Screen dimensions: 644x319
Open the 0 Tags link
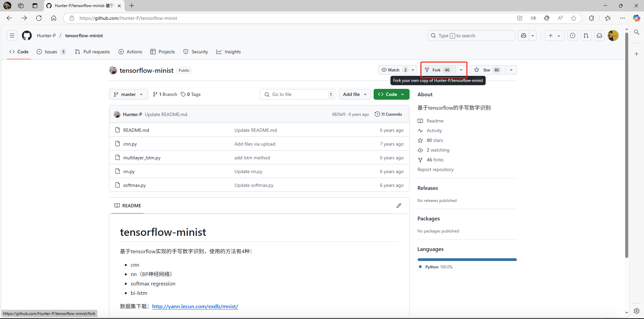point(191,94)
